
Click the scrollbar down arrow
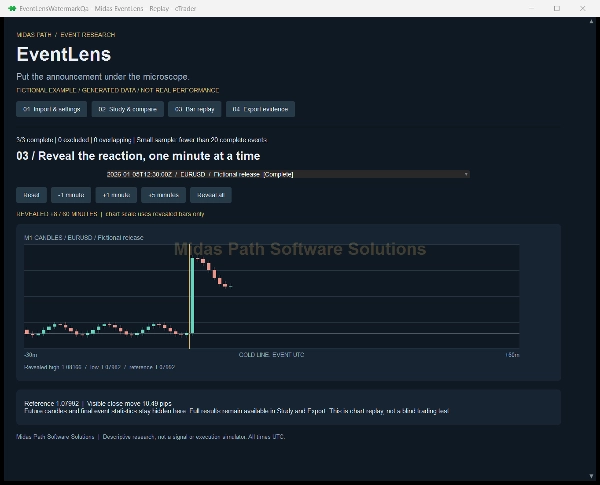tap(591, 476)
